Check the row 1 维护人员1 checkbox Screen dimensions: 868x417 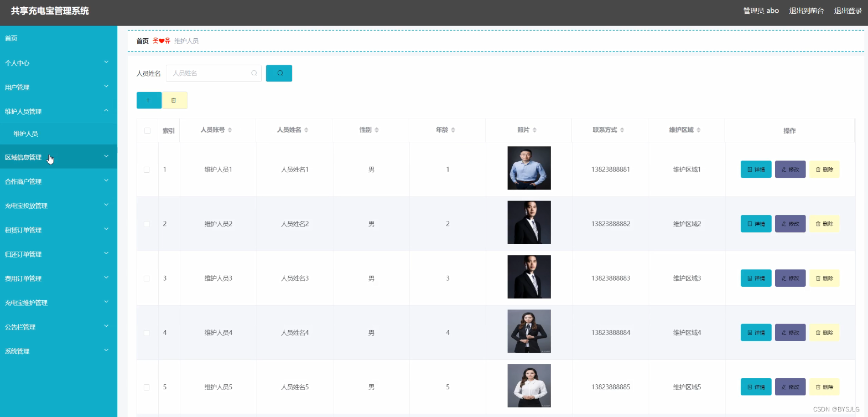point(147,169)
